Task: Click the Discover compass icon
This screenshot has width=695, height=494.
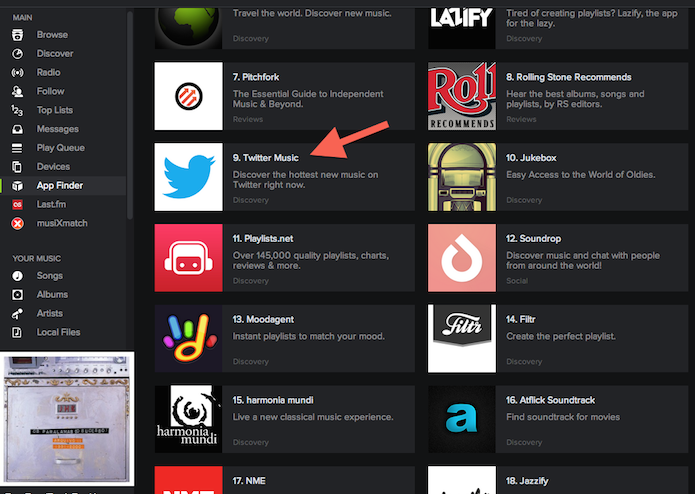Action: tap(17, 54)
